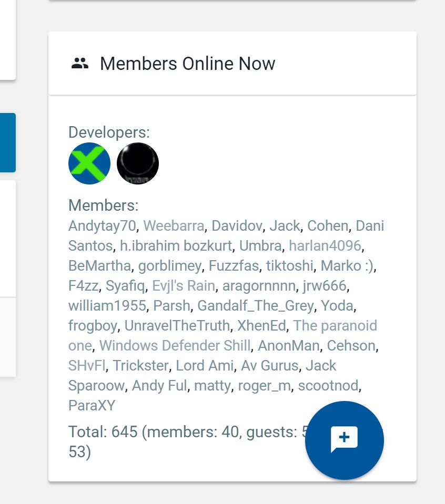Select member harlan4096

pyautogui.click(x=325, y=246)
